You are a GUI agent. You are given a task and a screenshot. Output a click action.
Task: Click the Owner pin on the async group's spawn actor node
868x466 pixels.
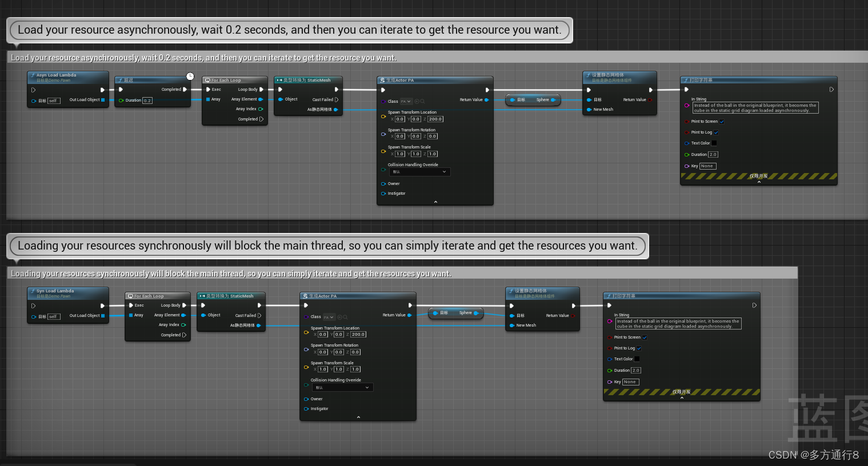tap(383, 184)
